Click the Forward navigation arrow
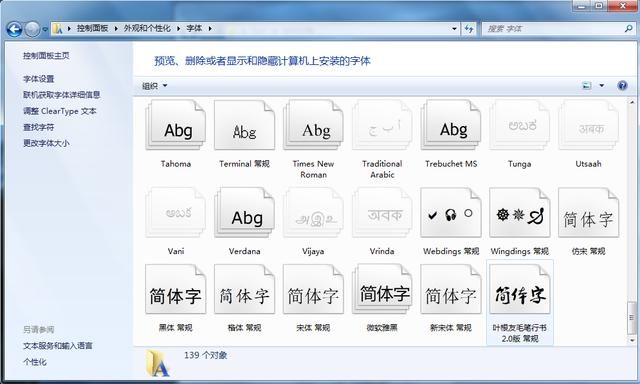 pos(32,29)
